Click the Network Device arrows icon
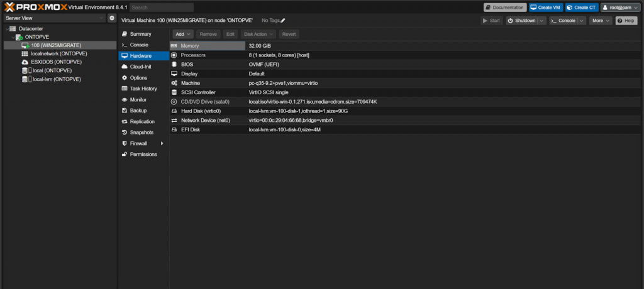The image size is (644, 289). 174,120
